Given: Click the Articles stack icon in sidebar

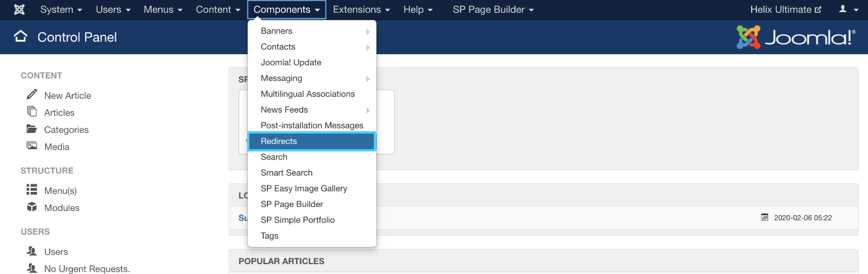Looking at the screenshot, I should [32, 112].
